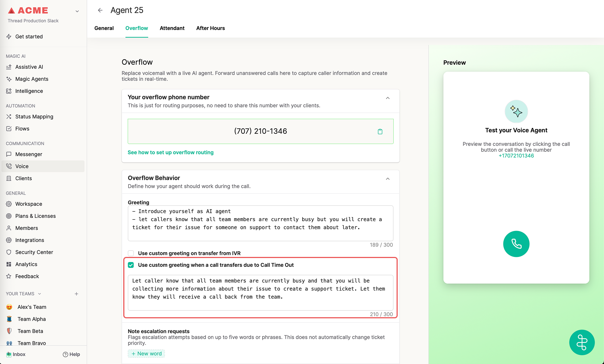Collapse the Your Teams list
This screenshot has height=364, width=604.
(x=40, y=294)
